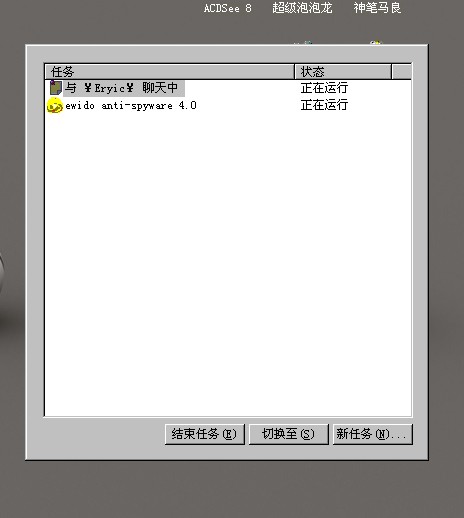Click the ACDSee 8 desktop shortcut label
This screenshot has width=464, height=518.
[228, 8]
